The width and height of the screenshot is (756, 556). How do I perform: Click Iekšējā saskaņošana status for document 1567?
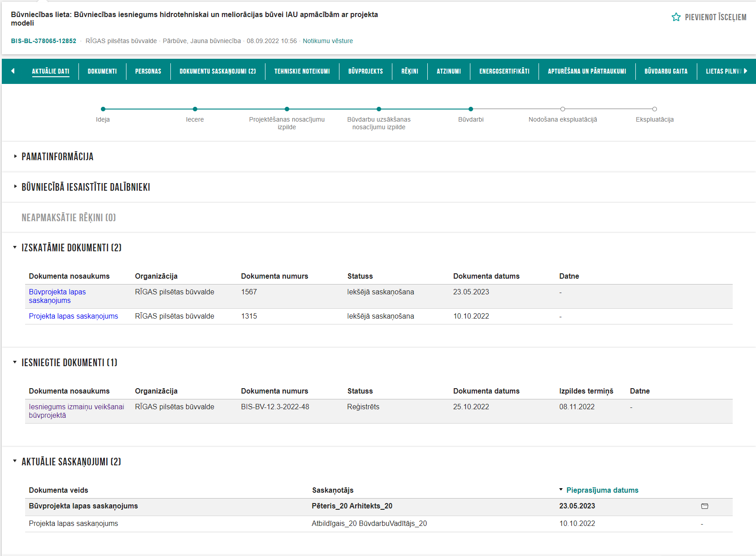(381, 292)
